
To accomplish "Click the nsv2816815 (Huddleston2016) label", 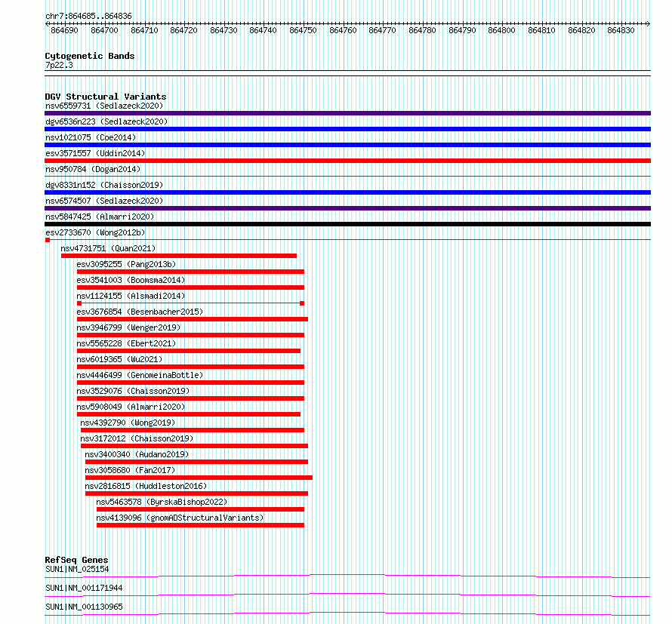I will point(146,486).
